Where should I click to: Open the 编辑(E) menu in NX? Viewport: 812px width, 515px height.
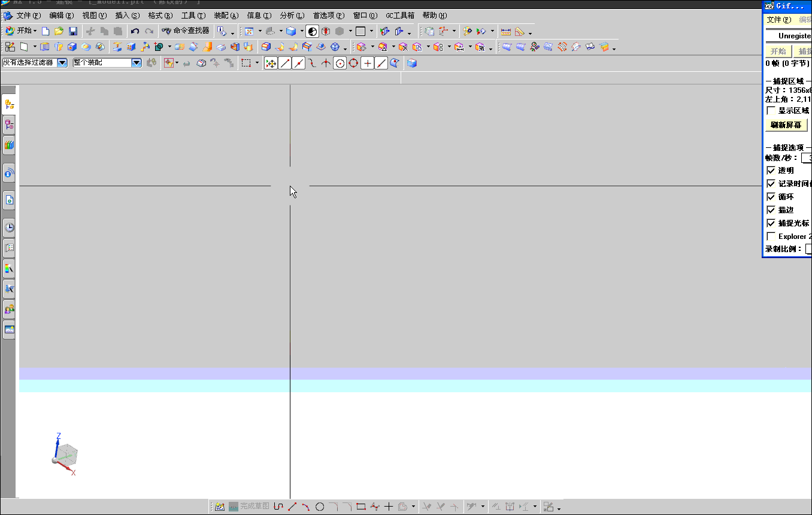point(62,16)
